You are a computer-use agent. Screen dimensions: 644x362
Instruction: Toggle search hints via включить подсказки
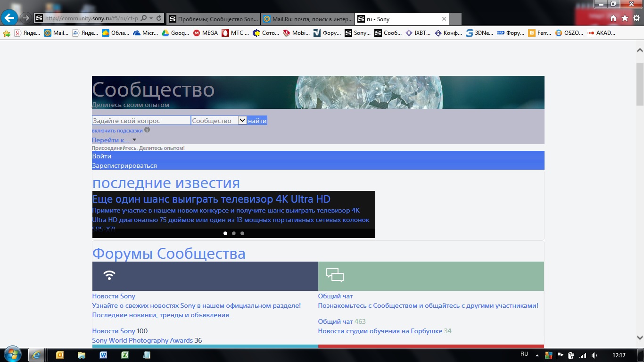(x=117, y=131)
